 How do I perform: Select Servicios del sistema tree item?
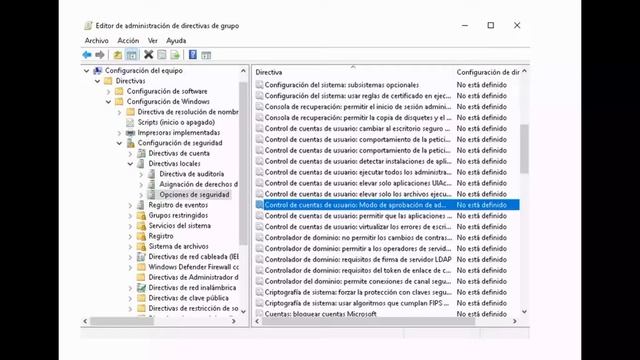click(x=180, y=226)
